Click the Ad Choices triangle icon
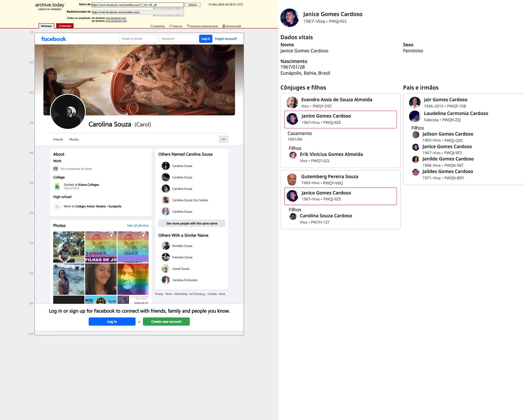The image size is (530, 420). pyautogui.click(x=204, y=294)
